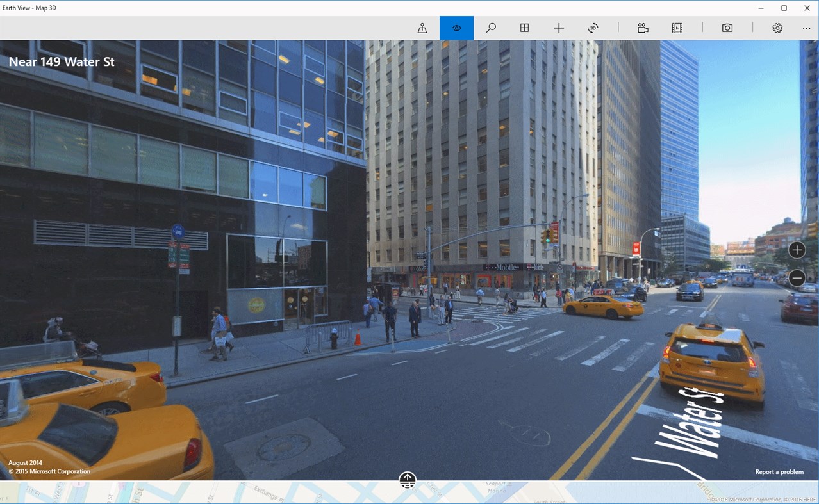Screen dimensions: 819x504
Task: Open the overview mini-map at the bottom
Action: pyautogui.click(x=407, y=480)
